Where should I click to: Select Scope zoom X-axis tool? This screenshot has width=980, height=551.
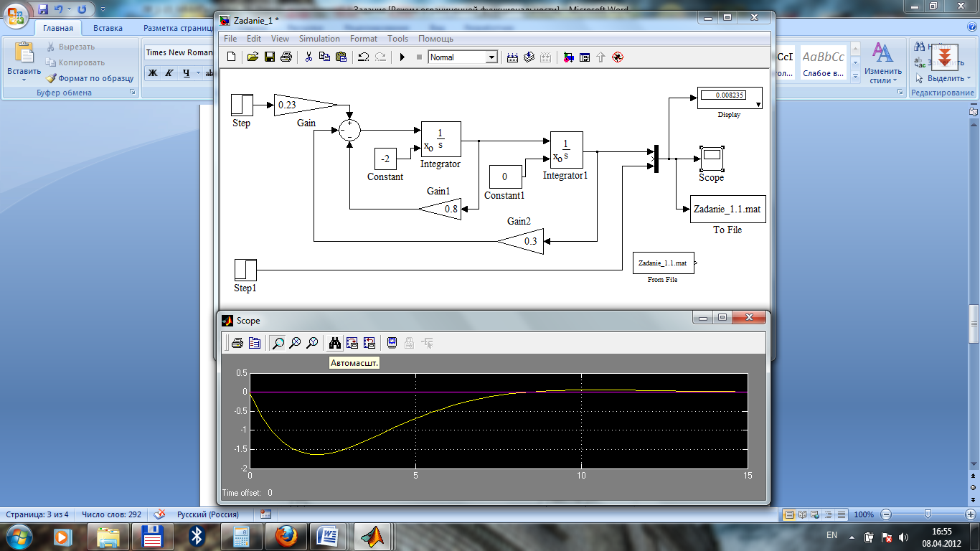tap(295, 343)
